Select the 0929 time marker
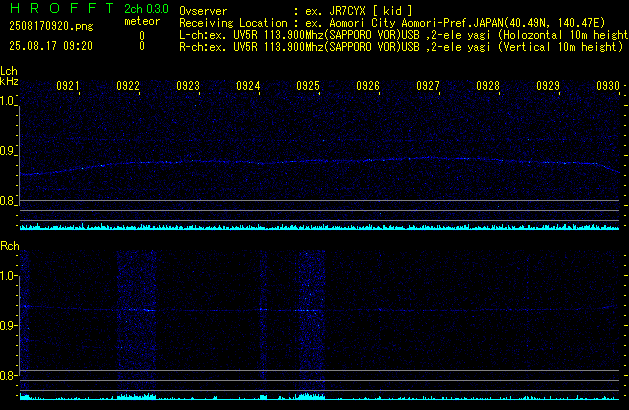 (x=548, y=86)
